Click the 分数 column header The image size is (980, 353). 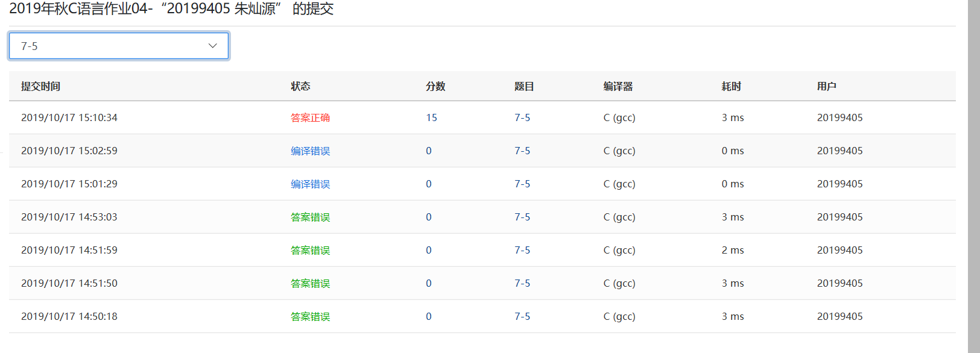click(435, 86)
